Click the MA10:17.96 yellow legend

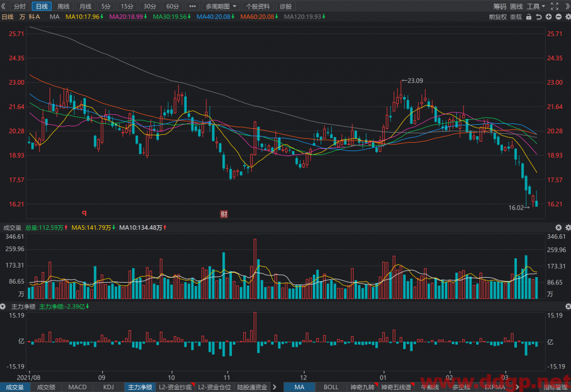[84, 17]
